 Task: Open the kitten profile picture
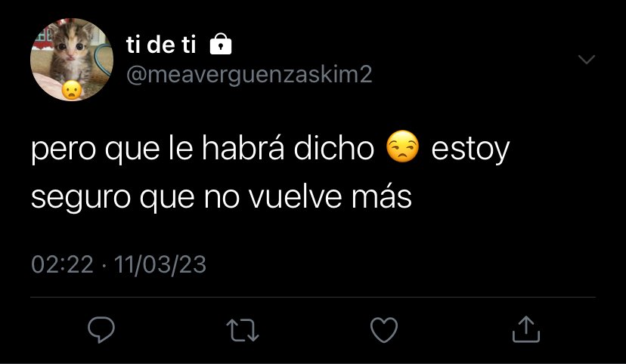click(72, 60)
